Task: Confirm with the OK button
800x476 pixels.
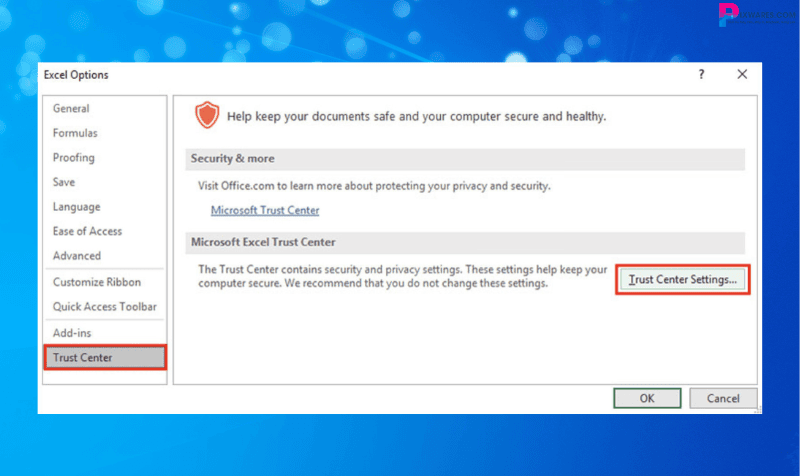Action: [x=647, y=398]
